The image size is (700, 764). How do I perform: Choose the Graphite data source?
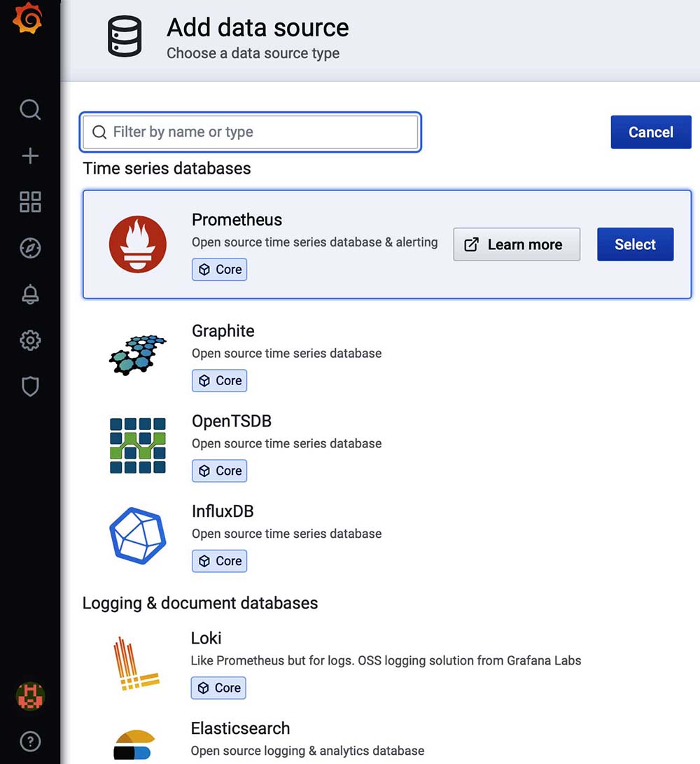tap(223, 331)
